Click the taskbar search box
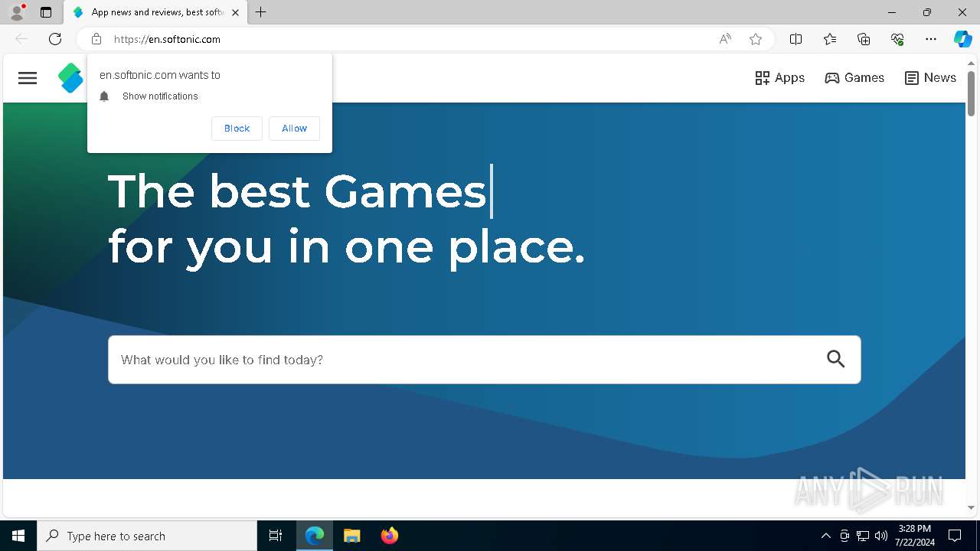980x551 pixels. [x=147, y=536]
